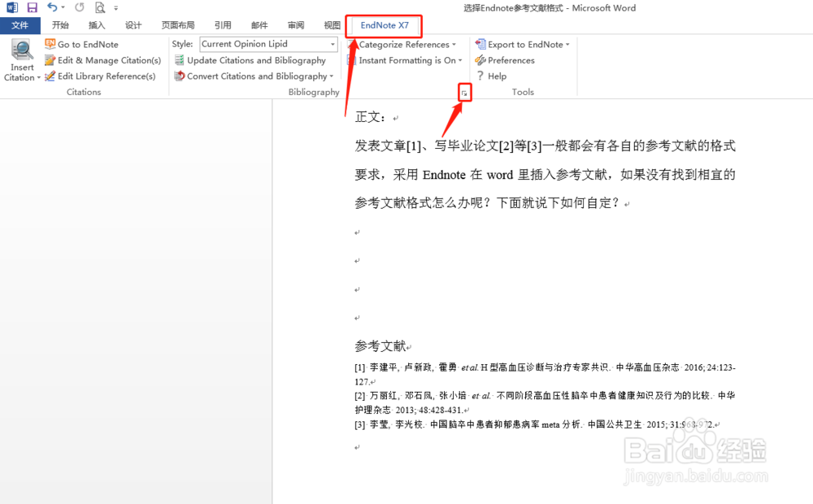Click the citation [2] in the first paragraph
The width and height of the screenshot is (813, 504).
(x=506, y=146)
